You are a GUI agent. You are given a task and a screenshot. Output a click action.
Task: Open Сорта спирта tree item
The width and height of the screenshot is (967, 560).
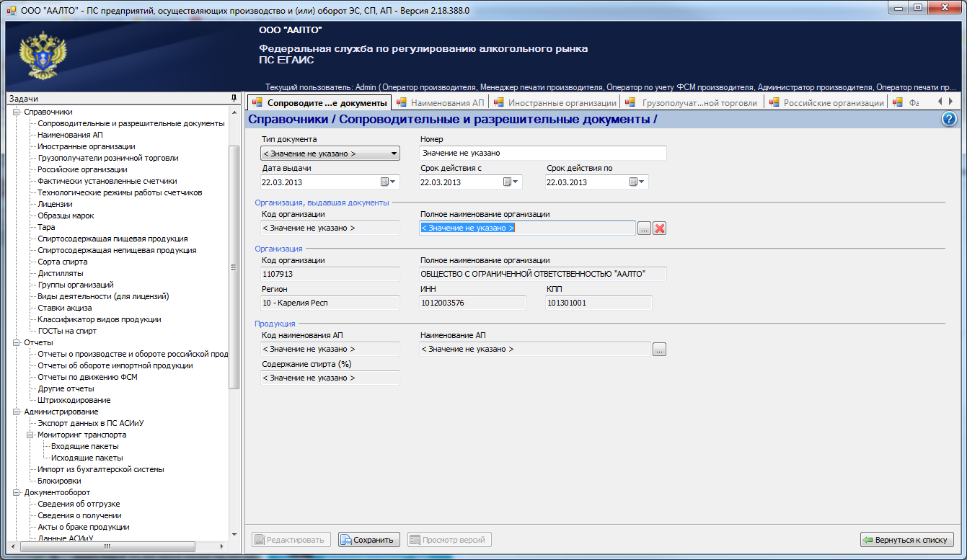coord(63,262)
